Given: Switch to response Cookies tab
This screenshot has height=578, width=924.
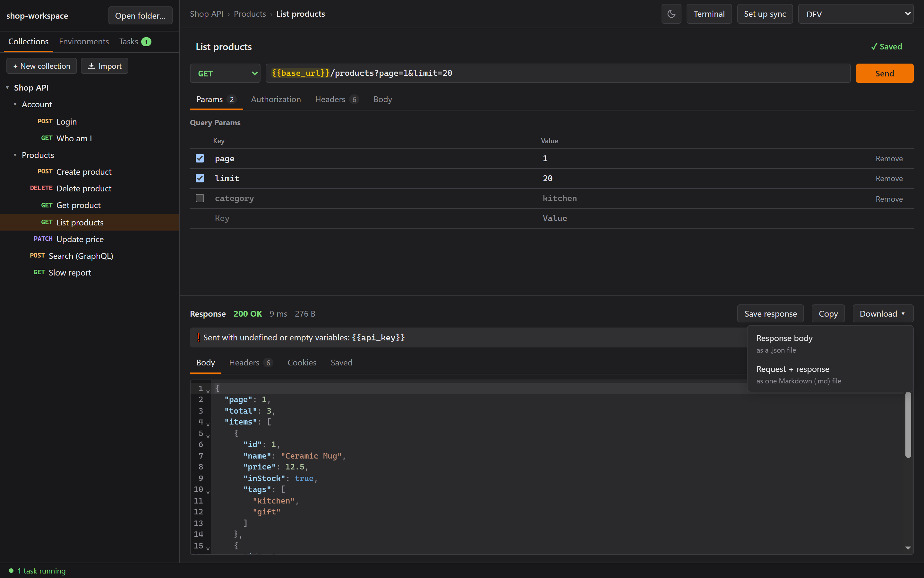Looking at the screenshot, I should (302, 363).
